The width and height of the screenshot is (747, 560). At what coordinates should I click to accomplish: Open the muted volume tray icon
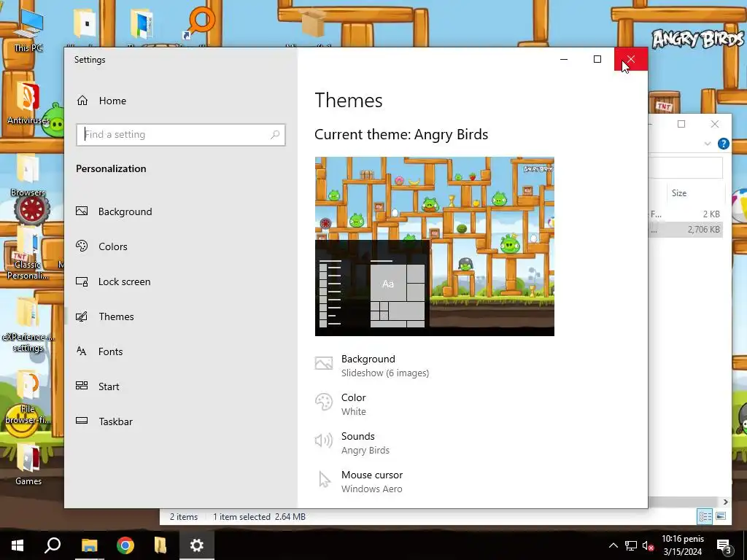648,545
